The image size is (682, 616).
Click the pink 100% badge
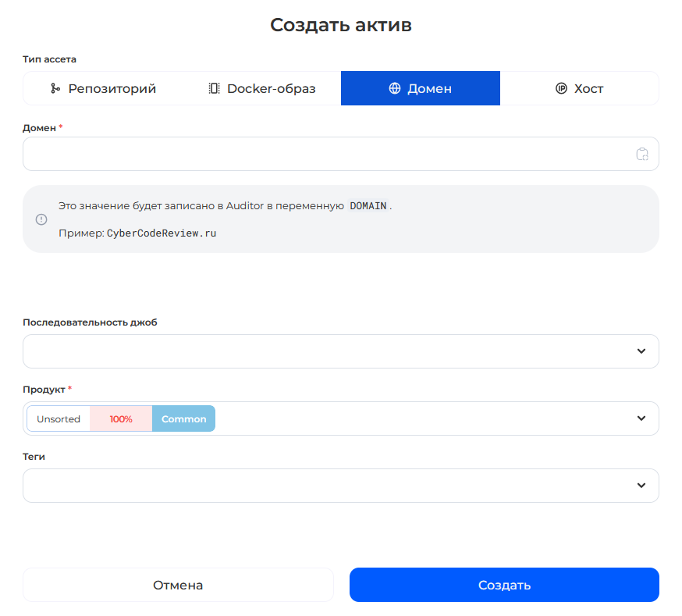pos(121,419)
